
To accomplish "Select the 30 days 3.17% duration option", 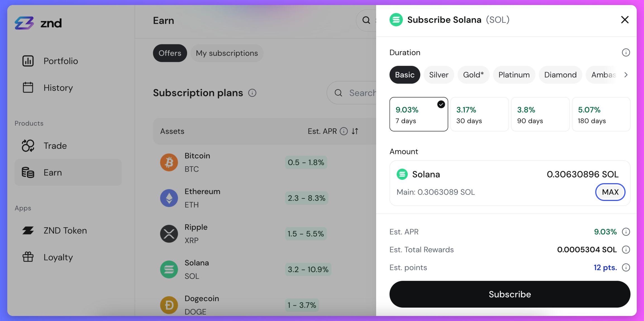I will click(479, 114).
